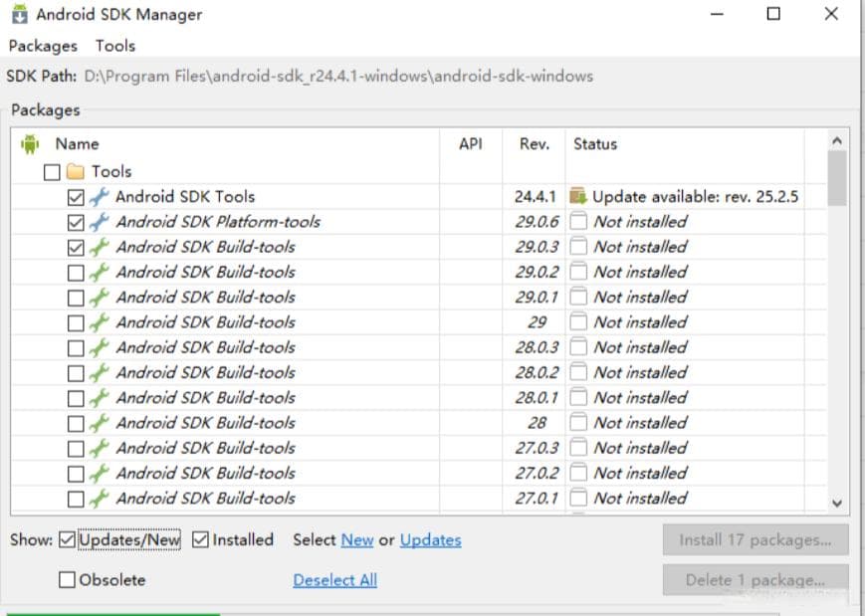The width and height of the screenshot is (865, 616).
Task: Check the Build-tools 27.0.2 checkbox
Action: pos(76,475)
